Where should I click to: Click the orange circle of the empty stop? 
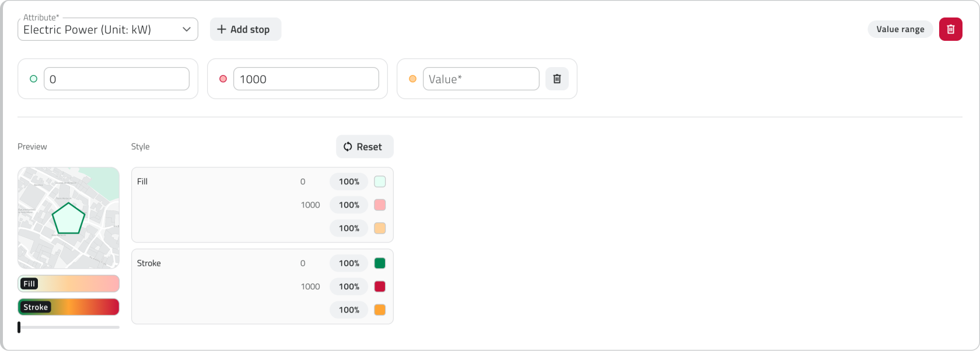412,79
